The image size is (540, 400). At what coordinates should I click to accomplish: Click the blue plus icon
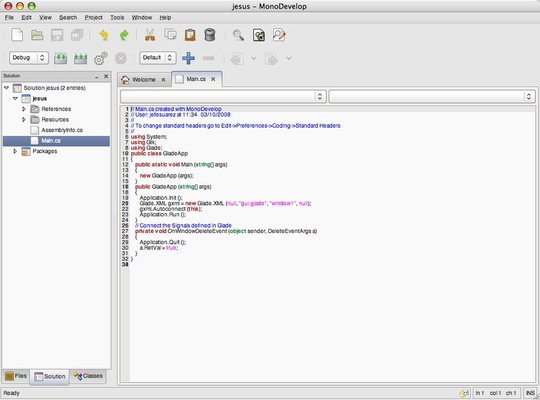coord(188,58)
